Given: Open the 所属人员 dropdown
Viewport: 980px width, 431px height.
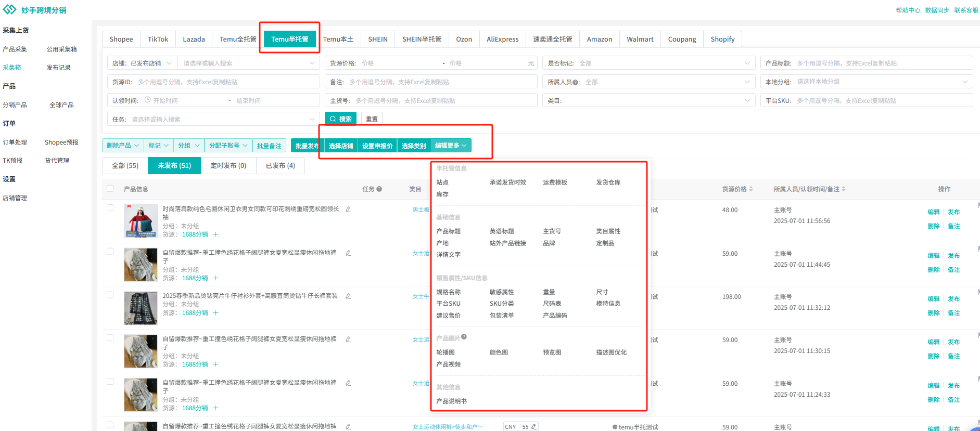Looking at the screenshot, I should pos(648,82).
